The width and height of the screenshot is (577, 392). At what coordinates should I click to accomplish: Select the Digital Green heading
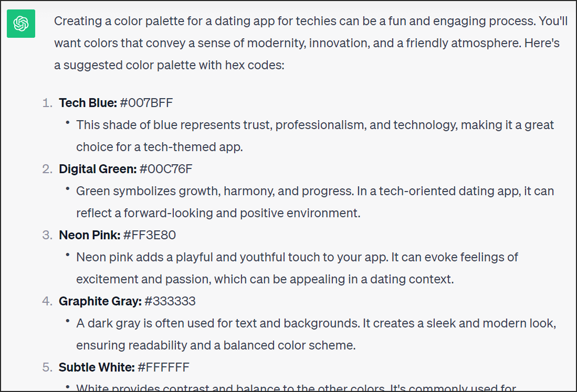98,169
